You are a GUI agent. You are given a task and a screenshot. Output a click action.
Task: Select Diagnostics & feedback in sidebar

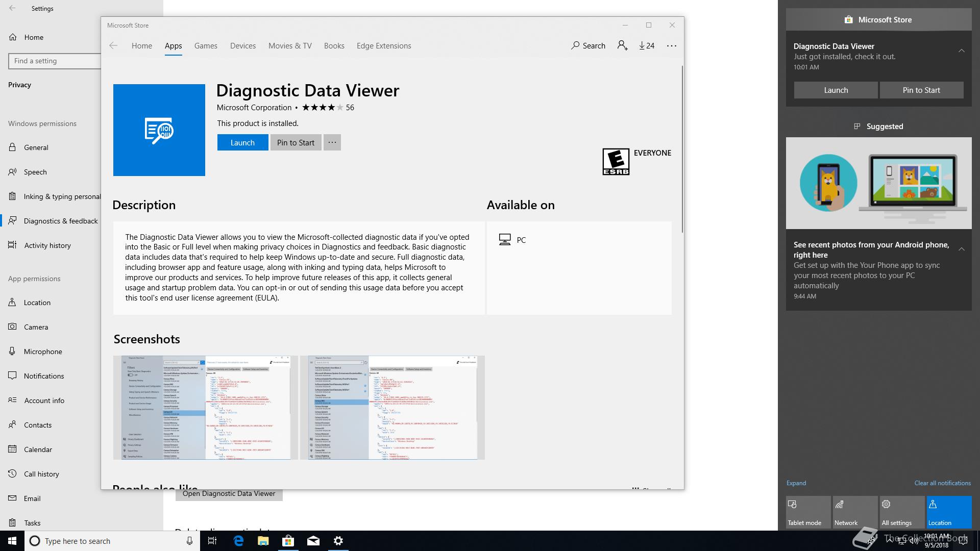(x=51, y=221)
